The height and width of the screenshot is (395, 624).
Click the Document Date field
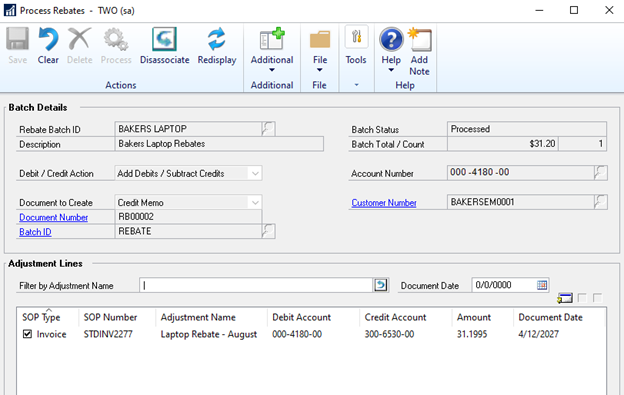(504, 285)
